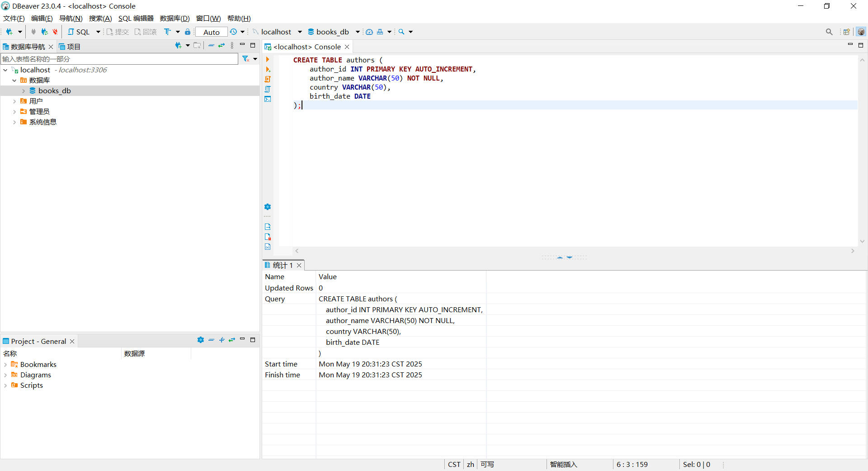Execute the SQL statement with the orange run arrow
Viewport: 868px width, 471px height.
click(x=268, y=59)
